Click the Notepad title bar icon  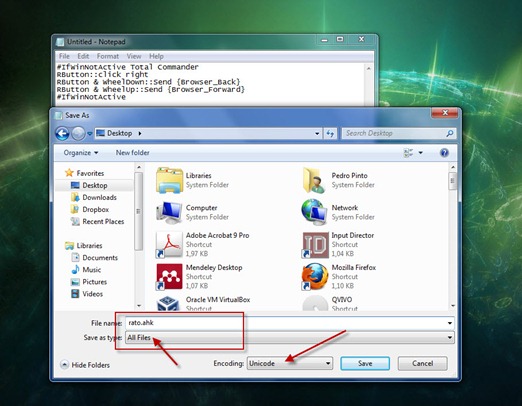coord(60,42)
